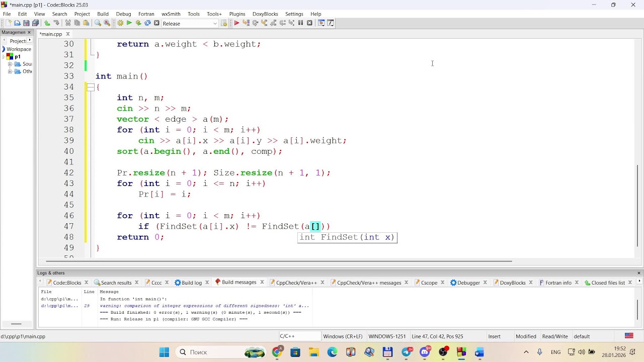644x362 pixels.
Task: Collapse main function fold at line 34
Action: coord(91,87)
